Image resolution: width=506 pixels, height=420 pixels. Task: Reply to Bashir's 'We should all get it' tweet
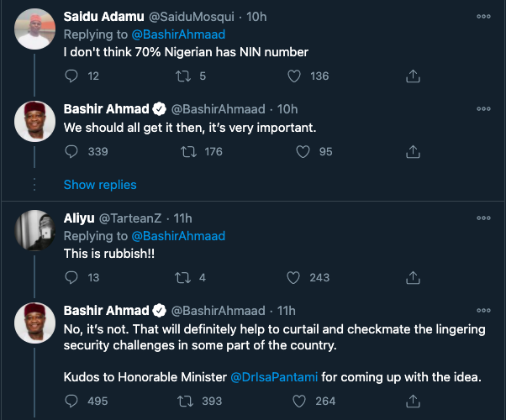(71, 152)
